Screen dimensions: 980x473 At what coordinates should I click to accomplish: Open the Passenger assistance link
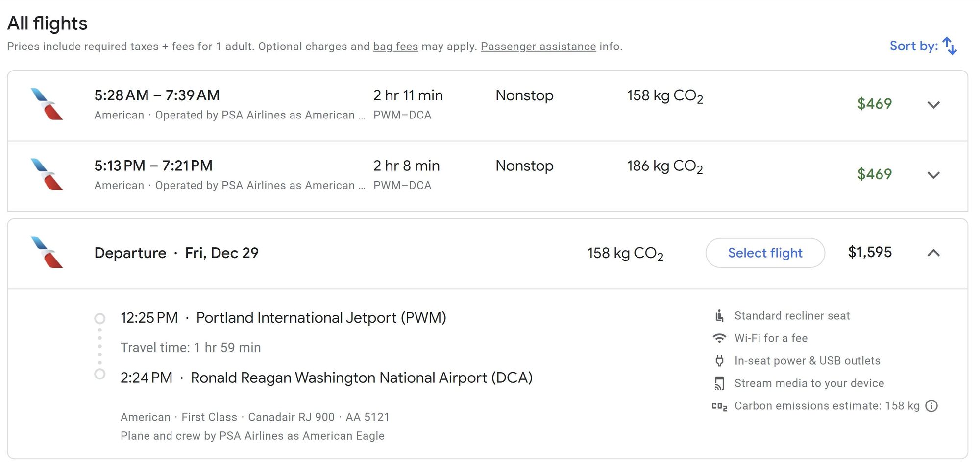(x=538, y=47)
